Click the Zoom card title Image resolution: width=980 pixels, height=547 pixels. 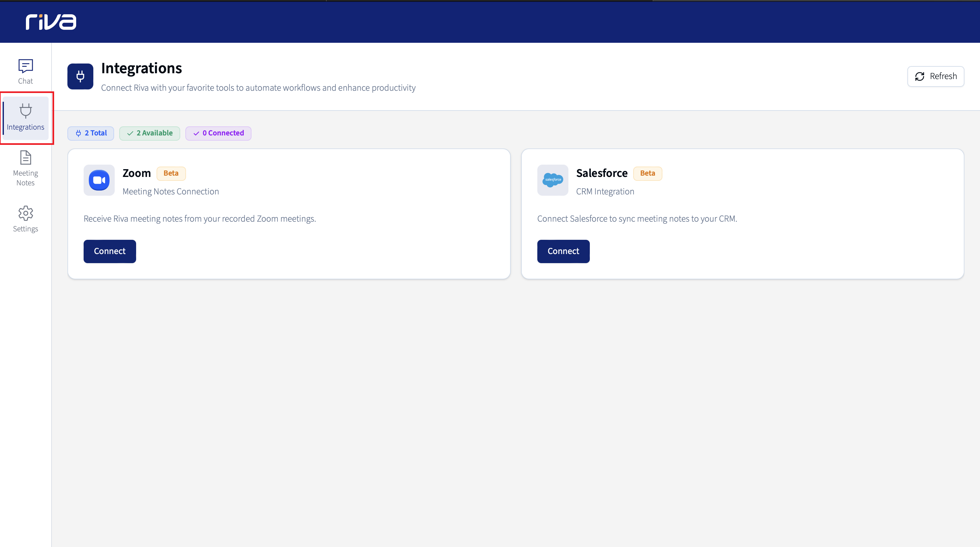pos(136,173)
